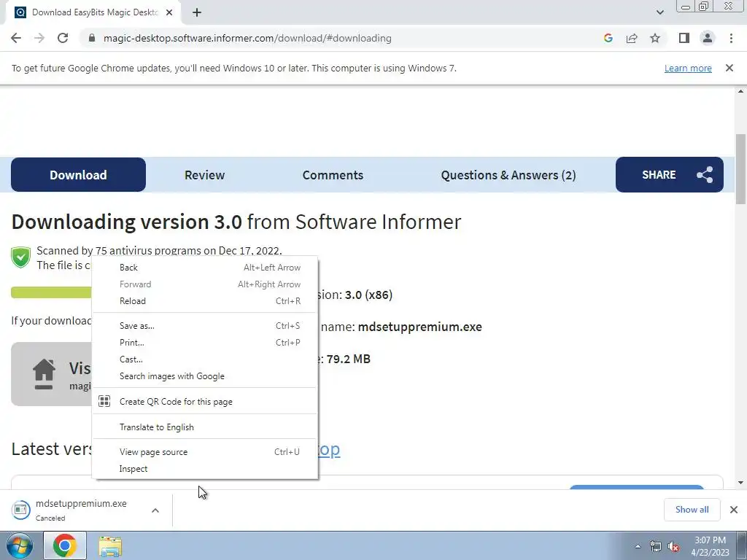
Task: Click the Chrome taskbar icon
Action: click(65, 545)
